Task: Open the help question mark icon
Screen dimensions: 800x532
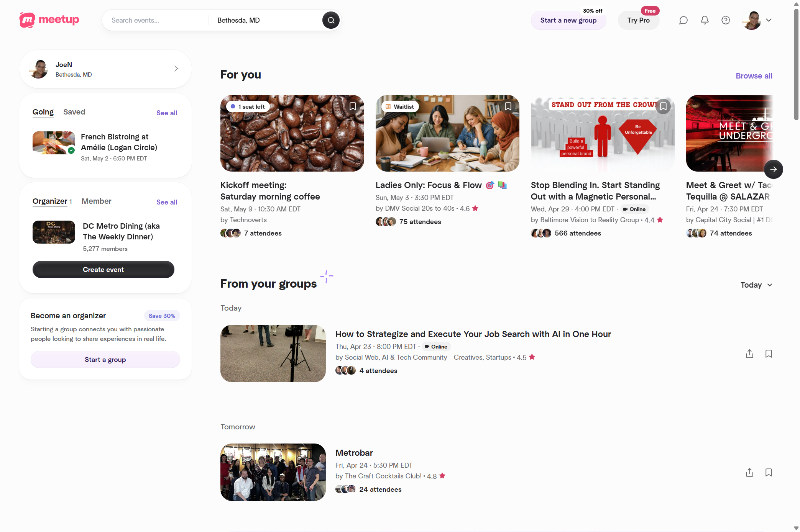Action: 726,20
